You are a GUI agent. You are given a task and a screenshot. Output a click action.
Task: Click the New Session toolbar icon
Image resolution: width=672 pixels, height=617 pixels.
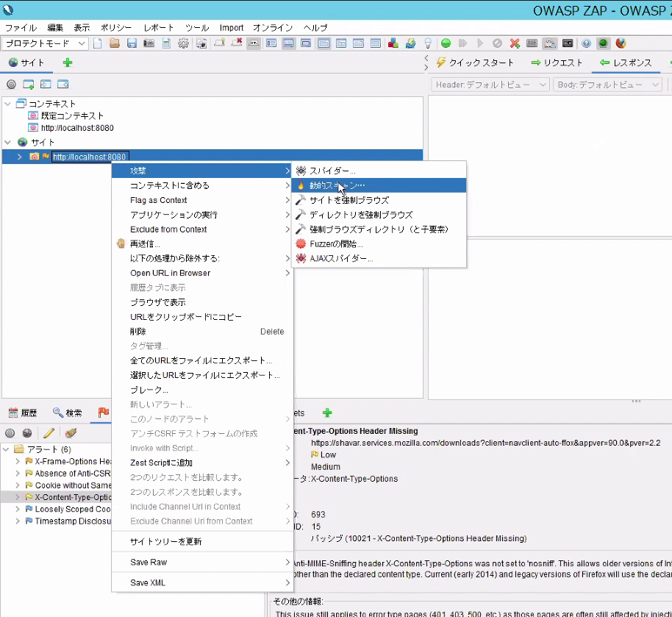[98, 43]
